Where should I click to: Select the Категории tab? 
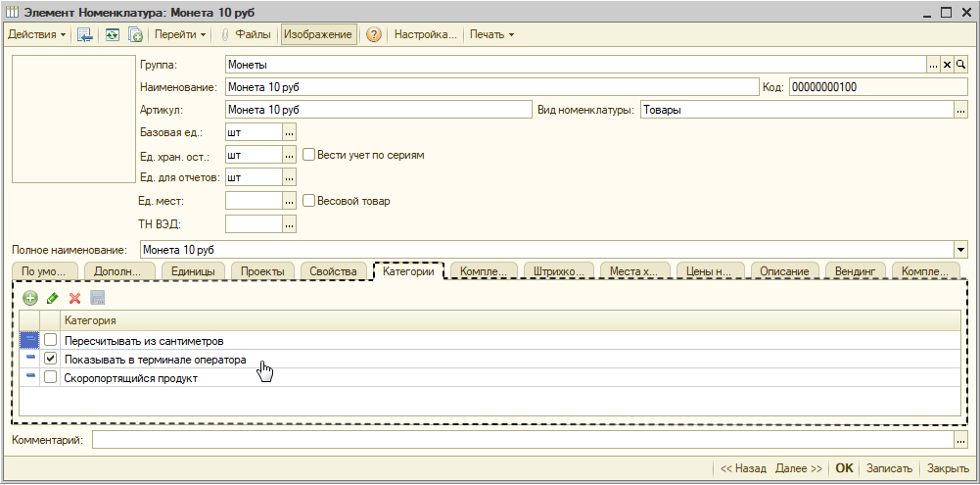[x=409, y=271]
